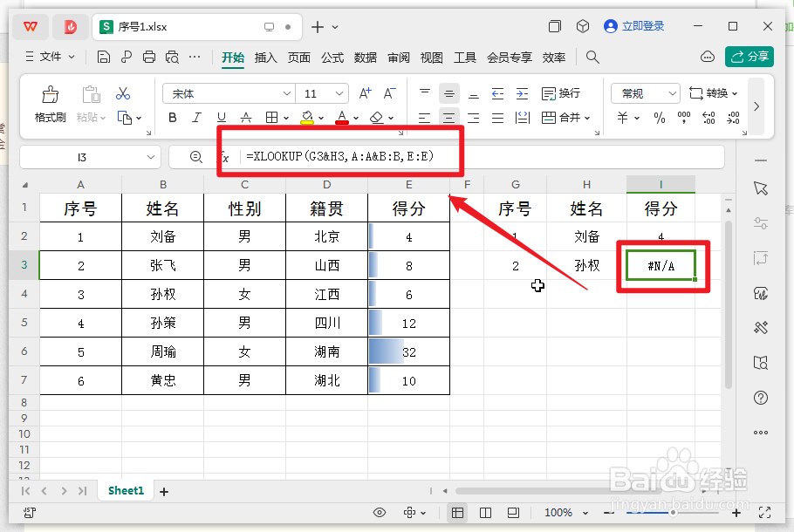Select the arrow cursor icon in right sidebar

coord(761,188)
